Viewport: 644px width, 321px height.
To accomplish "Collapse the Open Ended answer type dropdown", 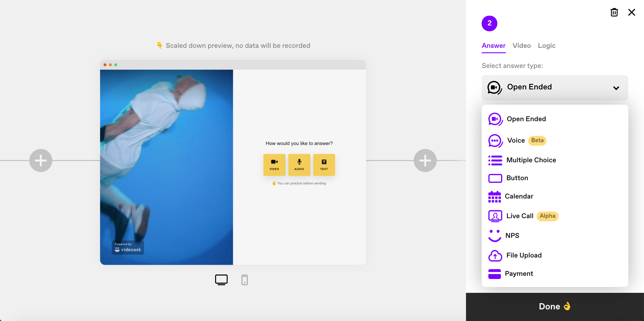I will click(555, 87).
